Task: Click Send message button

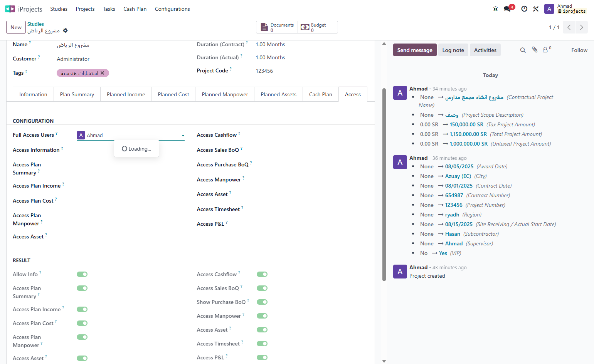Action: 415,50
